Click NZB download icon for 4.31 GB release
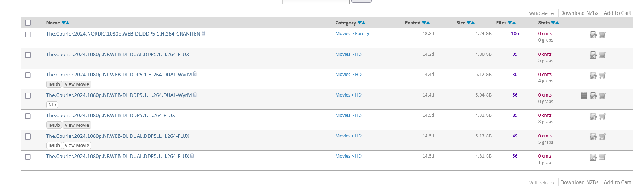 pos(593,116)
